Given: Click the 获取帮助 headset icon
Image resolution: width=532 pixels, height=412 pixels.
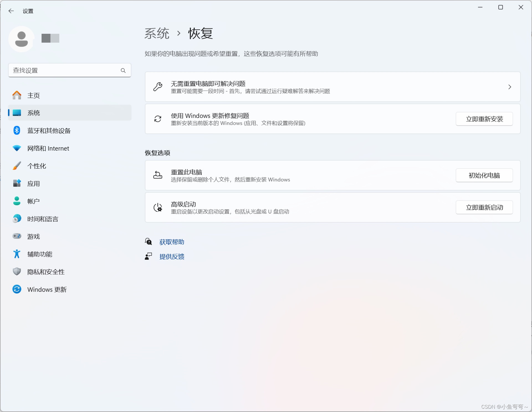Looking at the screenshot, I should [x=149, y=242].
